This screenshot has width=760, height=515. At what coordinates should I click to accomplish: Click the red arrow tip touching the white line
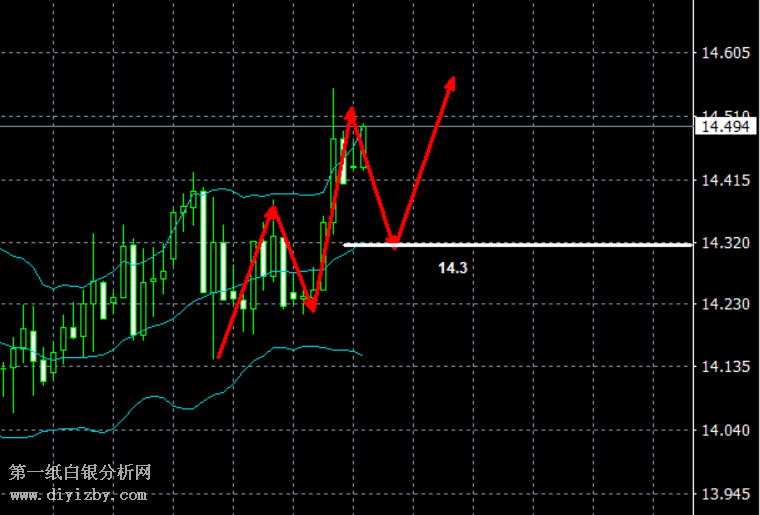[x=394, y=242]
